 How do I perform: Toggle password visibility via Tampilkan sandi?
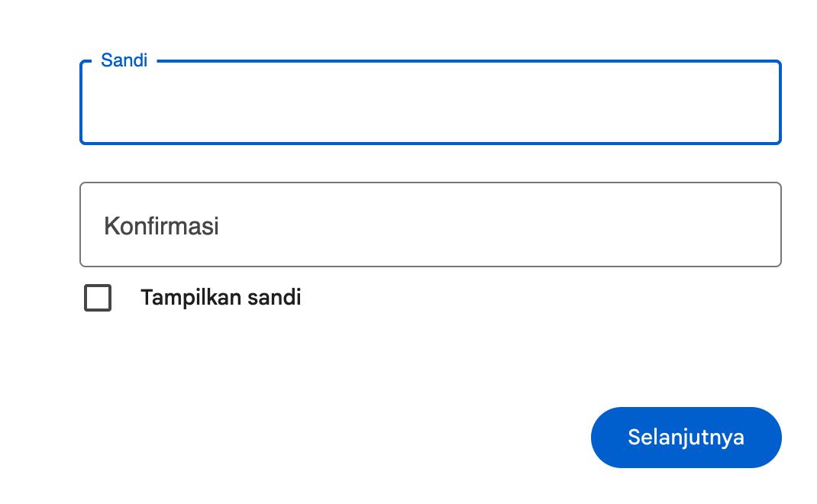click(97, 298)
